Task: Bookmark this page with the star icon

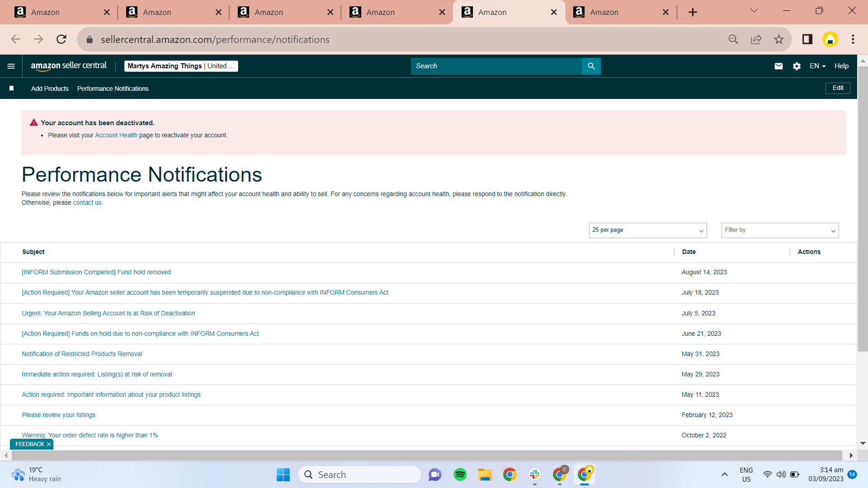Action: click(x=778, y=39)
